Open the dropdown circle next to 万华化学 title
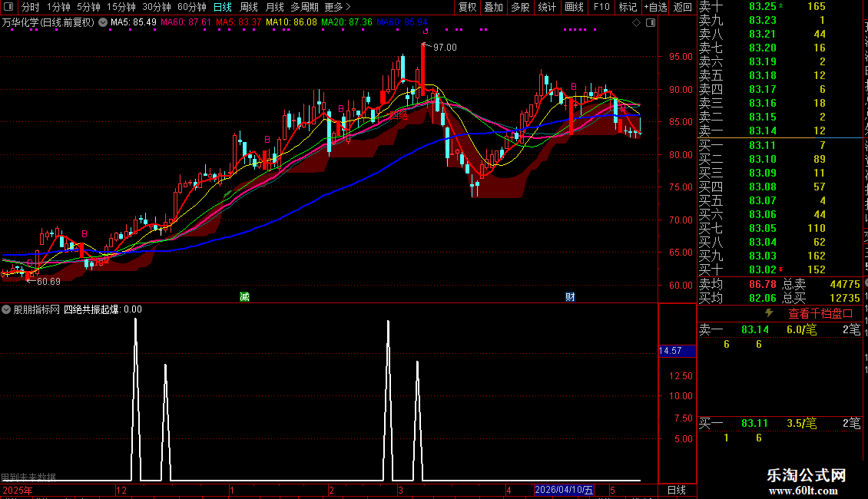The height and width of the screenshot is (499, 868). [x=103, y=23]
